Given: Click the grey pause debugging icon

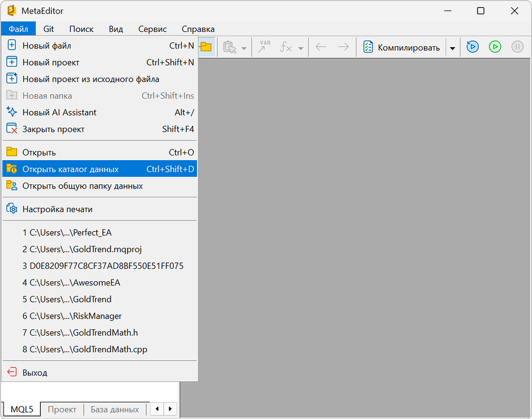Looking at the screenshot, I should pyautogui.click(x=517, y=47).
